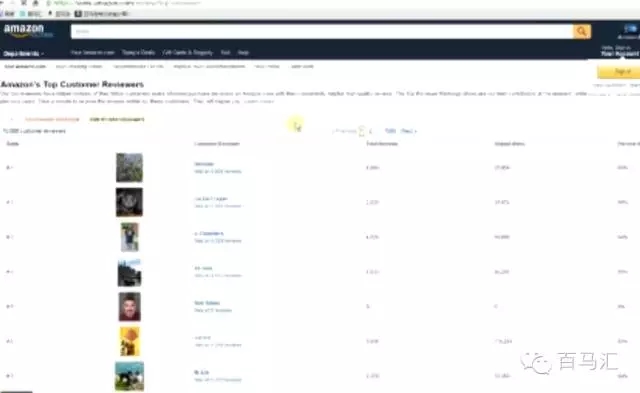Image resolution: width=640 pixels, height=393 pixels.
Task: Open page 1000 in the pagination
Action: 390,131
